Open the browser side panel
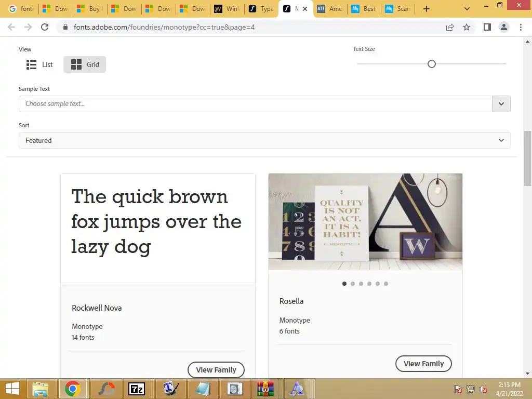This screenshot has width=532, height=399. (x=487, y=27)
